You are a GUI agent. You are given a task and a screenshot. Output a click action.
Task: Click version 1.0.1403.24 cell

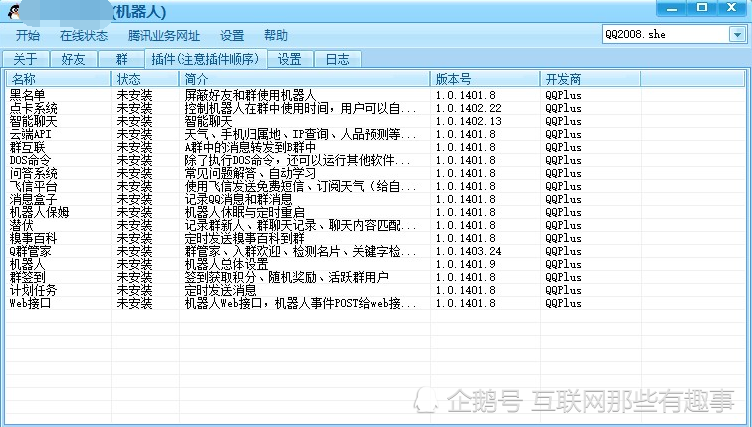coord(468,251)
